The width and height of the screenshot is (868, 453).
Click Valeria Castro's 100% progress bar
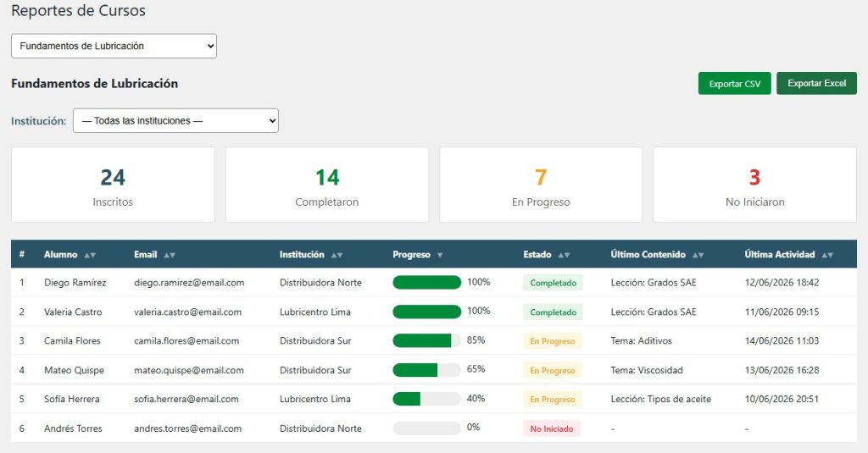pyautogui.click(x=427, y=312)
